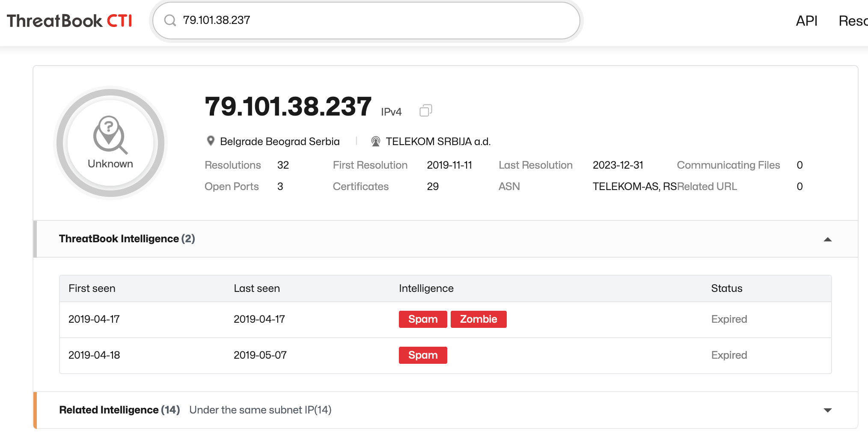Screen dimensions: 868x440
Task: Click last seen cell 2019-04-17
Action: pos(259,319)
